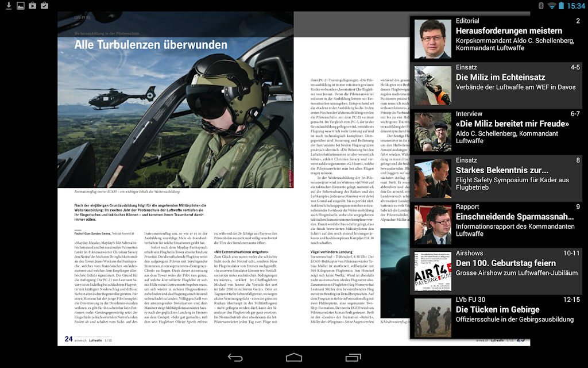Tap page number 24 in footer
Viewport: 588px width, 368px height.
click(69, 339)
